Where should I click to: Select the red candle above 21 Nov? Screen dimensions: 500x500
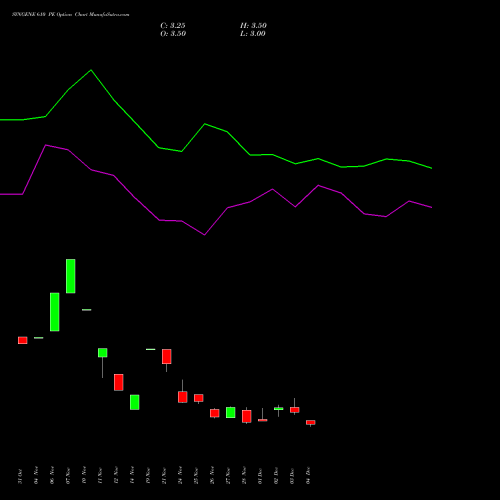pos(167,356)
